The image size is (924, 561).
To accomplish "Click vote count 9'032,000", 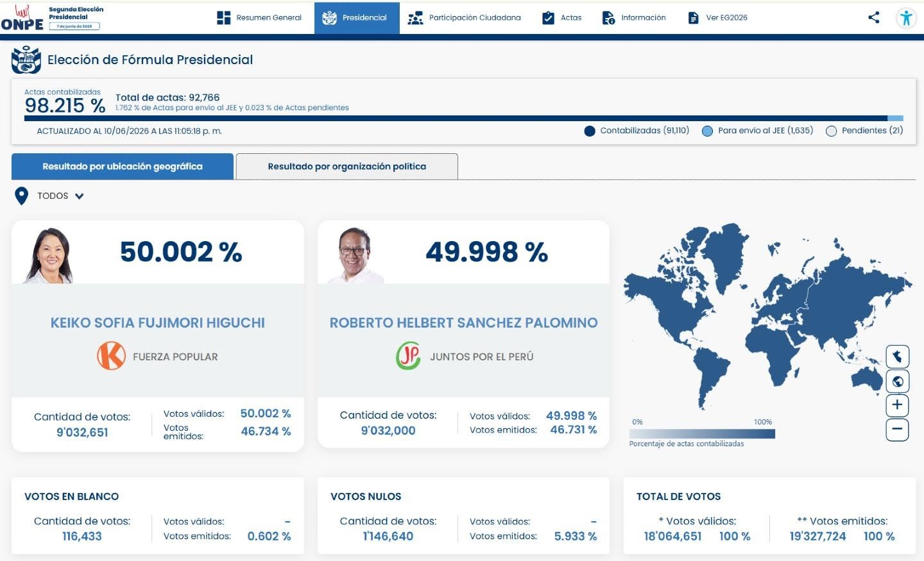I will coord(388,431).
